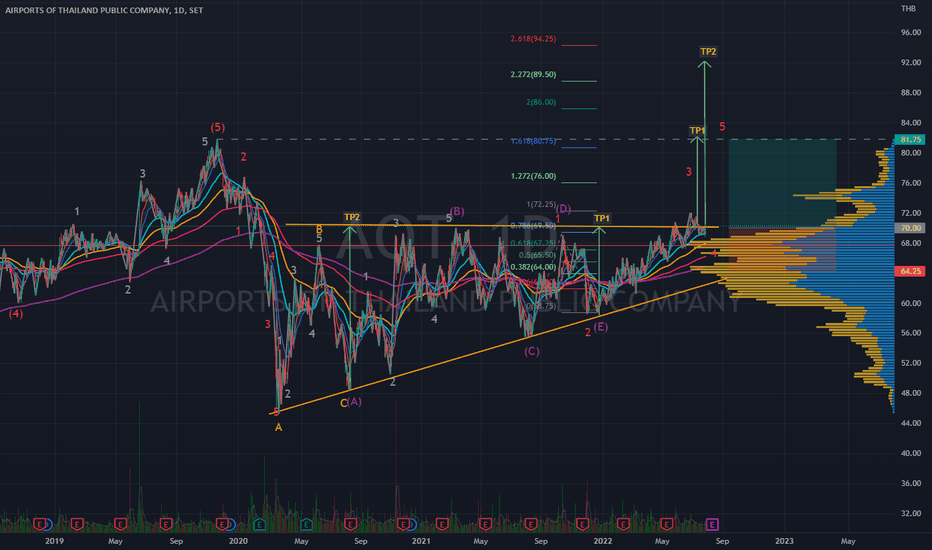Click the gray 70.00 current price label

[910, 228]
